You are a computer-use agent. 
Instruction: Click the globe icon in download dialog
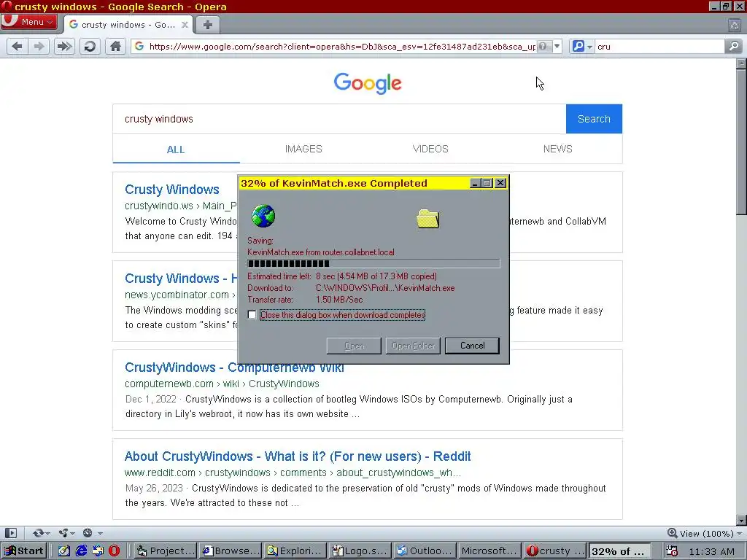pos(263,216)
